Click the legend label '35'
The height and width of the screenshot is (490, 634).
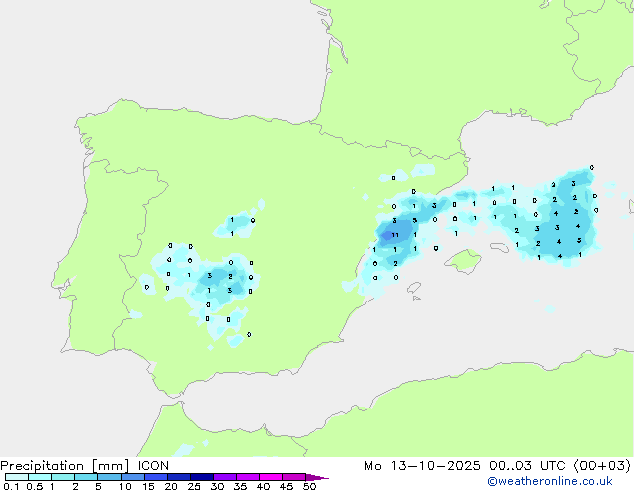[x=240, y=486]
